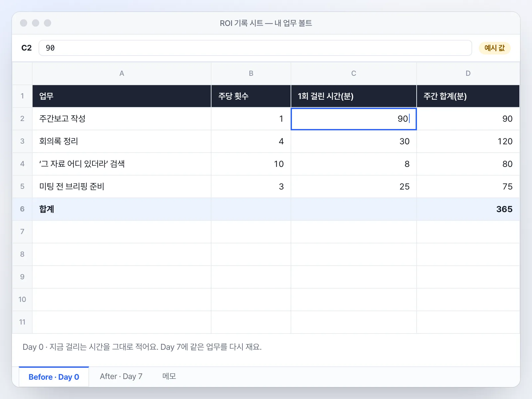Select weekly total cell showing 80
The height and width of the screenshot is (399, 532).
pyautogui.click(x=468, y=164)
